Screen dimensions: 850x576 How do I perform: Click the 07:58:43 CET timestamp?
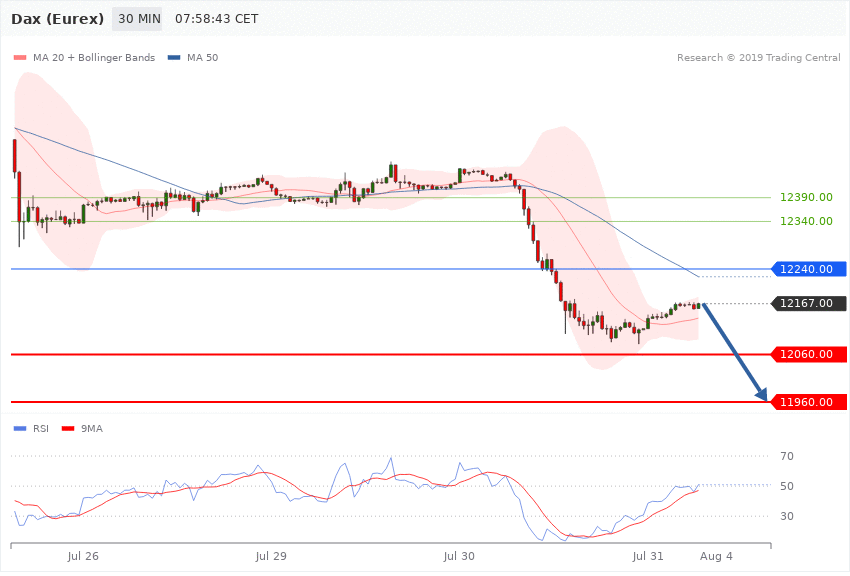point(216,19)
